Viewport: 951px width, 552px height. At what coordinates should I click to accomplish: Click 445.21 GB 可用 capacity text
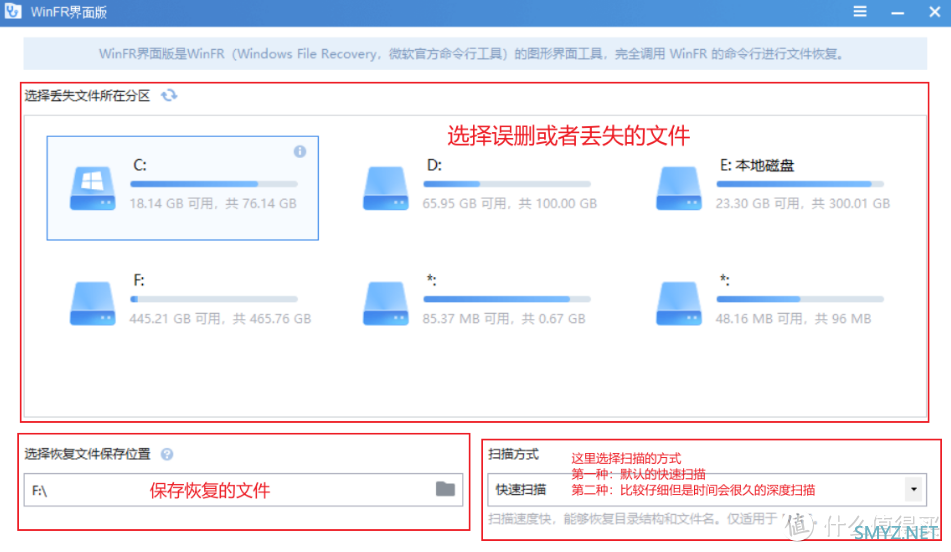220,319
